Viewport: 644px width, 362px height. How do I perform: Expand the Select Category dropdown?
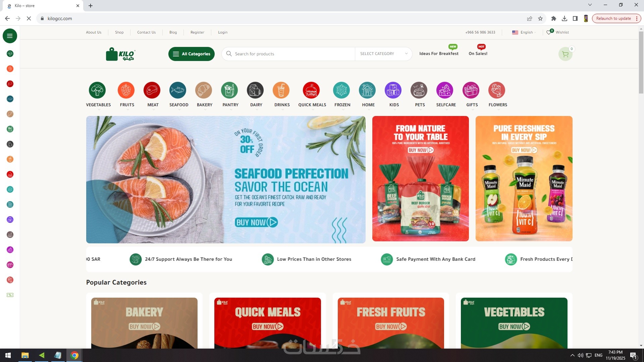point(383,54)
